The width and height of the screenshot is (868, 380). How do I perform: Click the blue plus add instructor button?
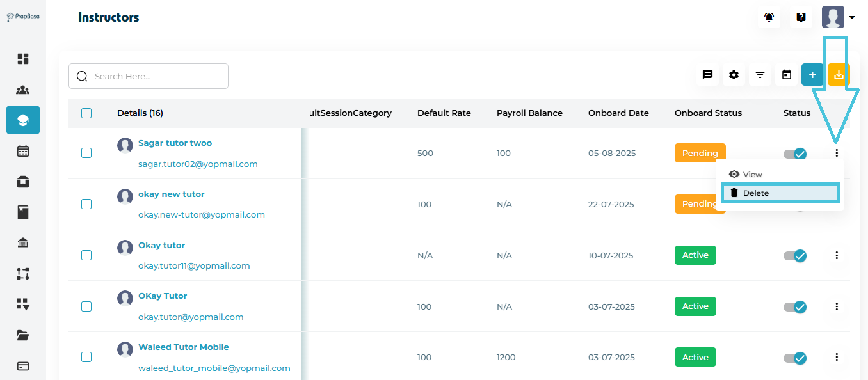tap(812, 75)
